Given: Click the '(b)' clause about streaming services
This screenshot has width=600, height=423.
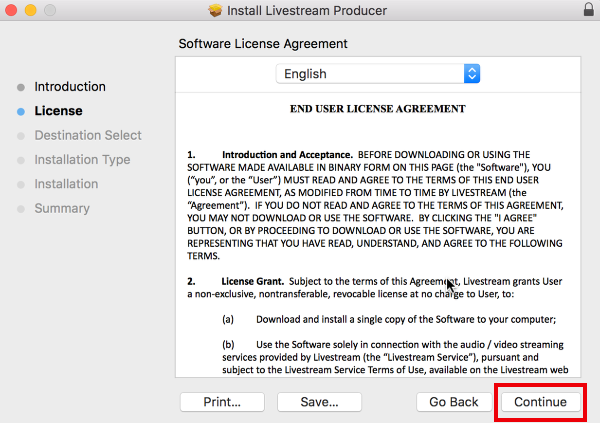Looking at the screenshot, I should coord(395,357).
